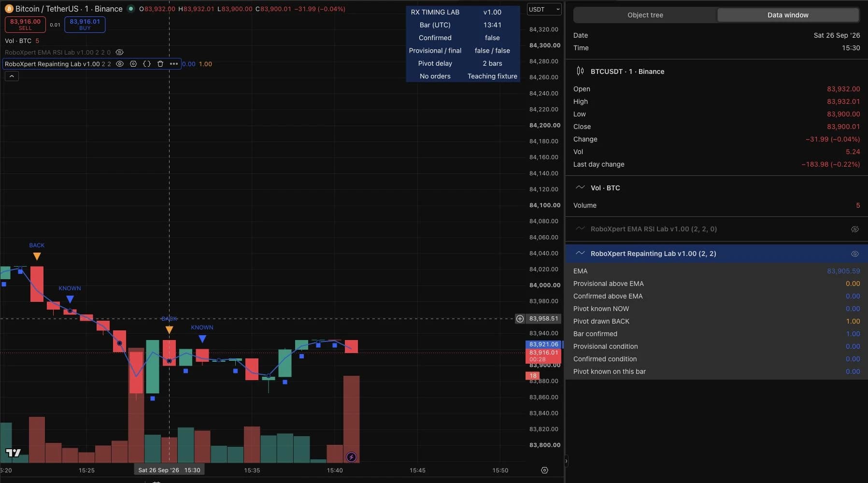This screenshot has height=483, width=868.
Task: Click the crosshair price label 83,958.51
Action: 544,319
